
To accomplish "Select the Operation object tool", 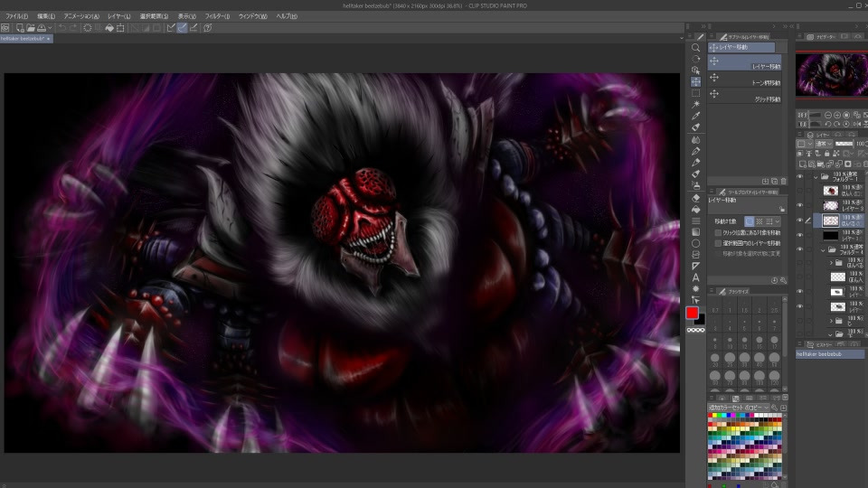I will click(x=696, y=70).
